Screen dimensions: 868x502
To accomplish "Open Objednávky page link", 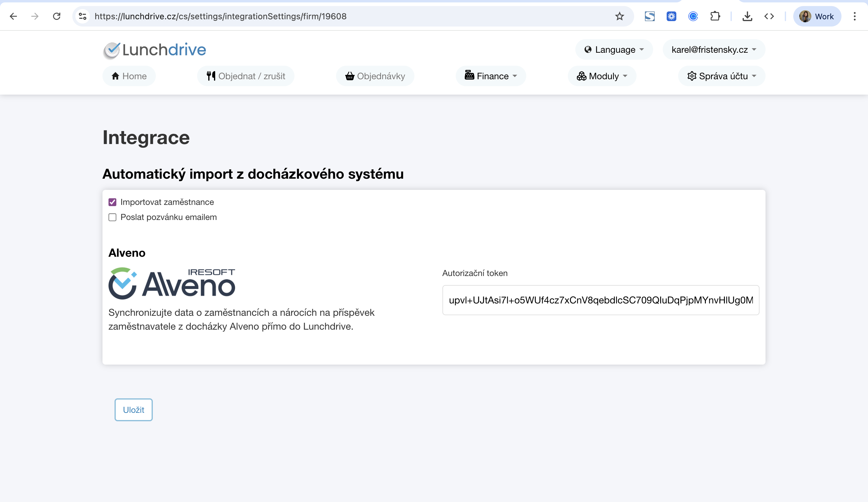I will coord(375,76).
